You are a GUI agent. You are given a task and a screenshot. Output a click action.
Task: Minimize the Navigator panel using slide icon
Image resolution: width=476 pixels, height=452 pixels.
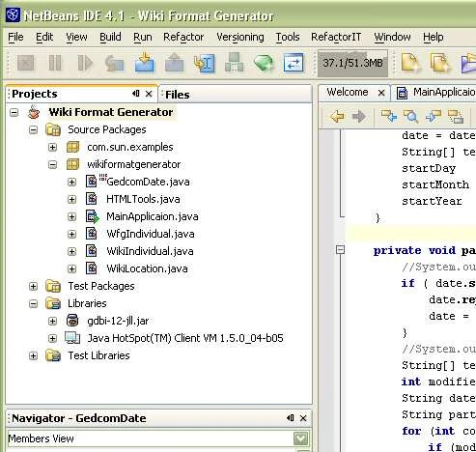[x=291, y=418]
